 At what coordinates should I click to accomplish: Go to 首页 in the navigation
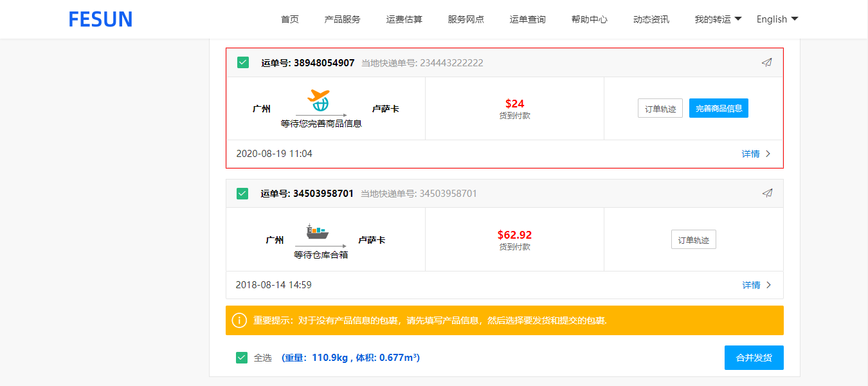tap(290, 19)
